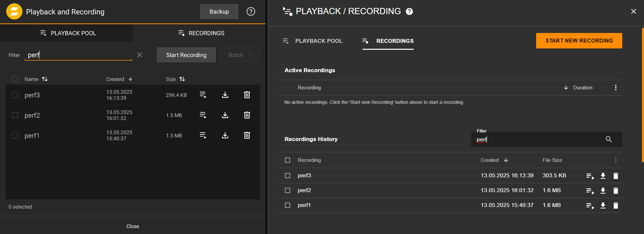This screenshot has height=234, width=644.
Task: Check perf1 checkbox in right Recordings History
Action: pos(288,205)
